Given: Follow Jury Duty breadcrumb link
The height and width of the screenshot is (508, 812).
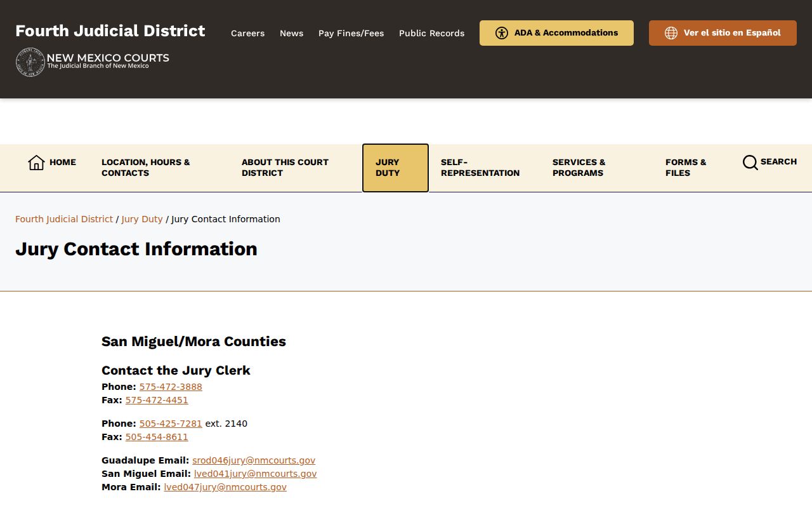Looking at the screenshot, I should click(142, 219).
